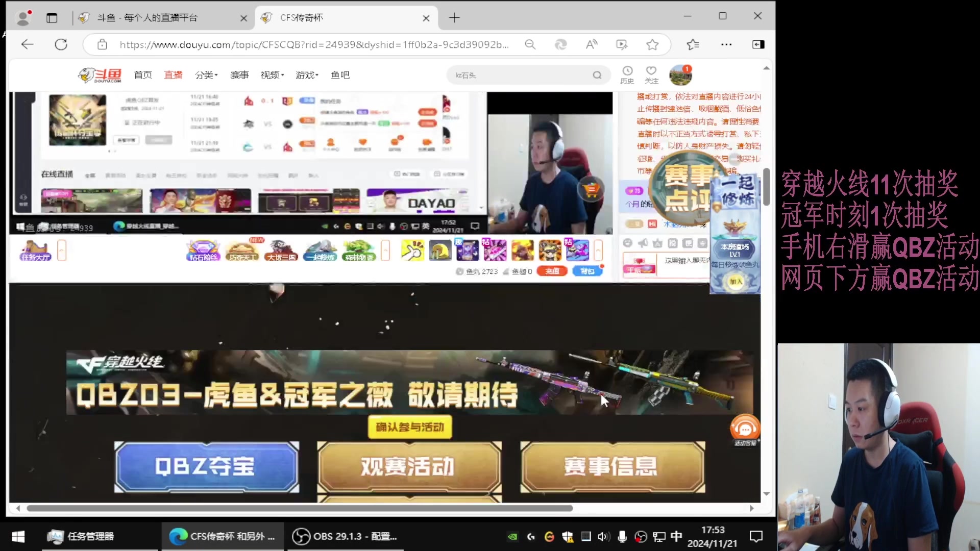The image size is (980, 551).
Task: Open the 钻石粉丝 diamond fans icon
Action: click(x=203, y=251)
